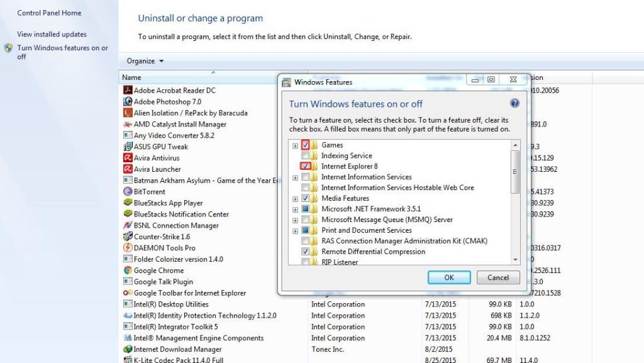Click the Counter-Strike 1.6 icon
The image size is (644, 363).
(128, 236)
